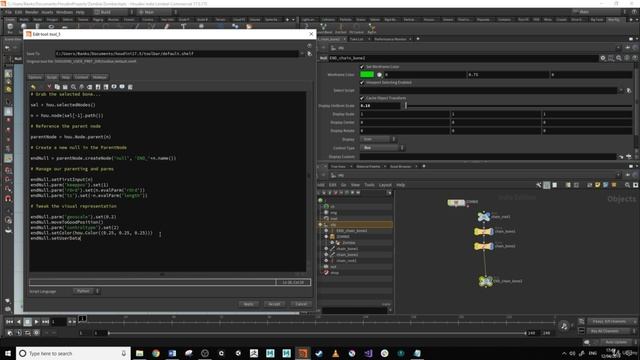The width and height of the screenshot is (640, 360).
Task: Click the wrench tool icon in network editor toolbar
Action: (539, 185)
